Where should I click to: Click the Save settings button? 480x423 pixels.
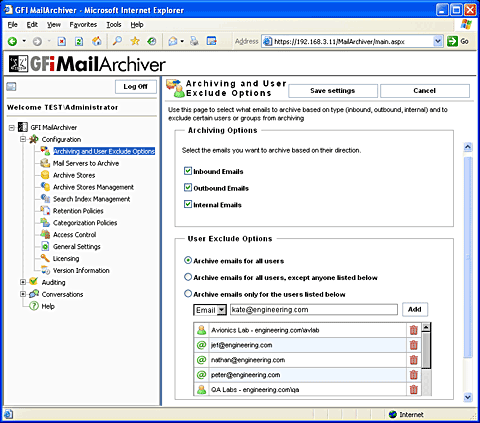coord(333,91)
